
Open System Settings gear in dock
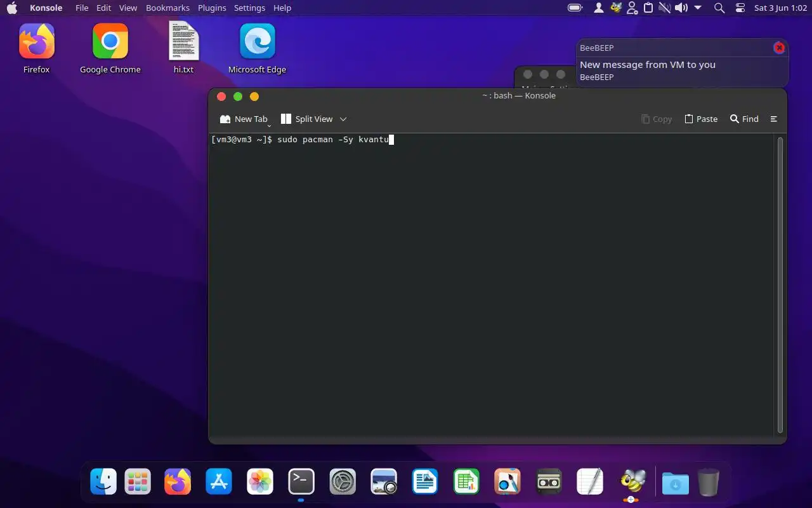click(343, 482)
